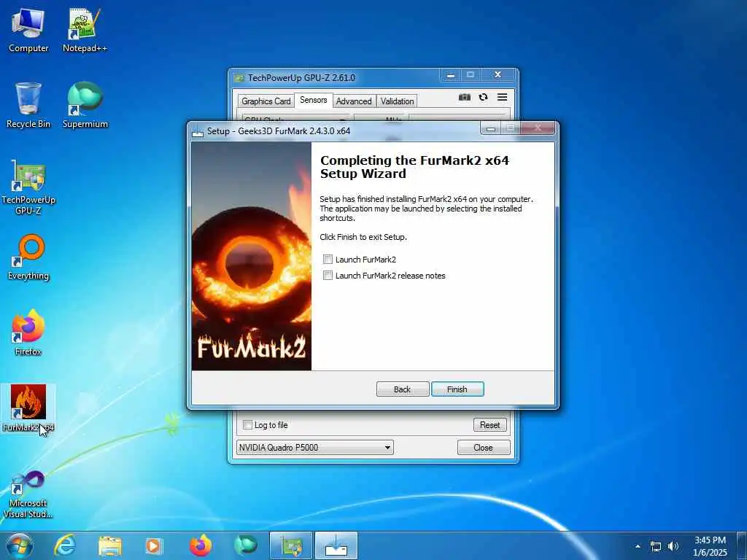Show hidden system tray icons
Viewport: 747px width, 560px height.
pos(638,546)
